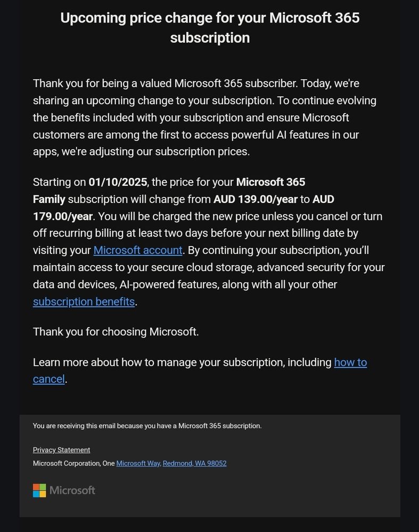Click the Microsoft Way address link
This screenshot has height=532, width=419.
pyautogui.click(x=138, y=463)
